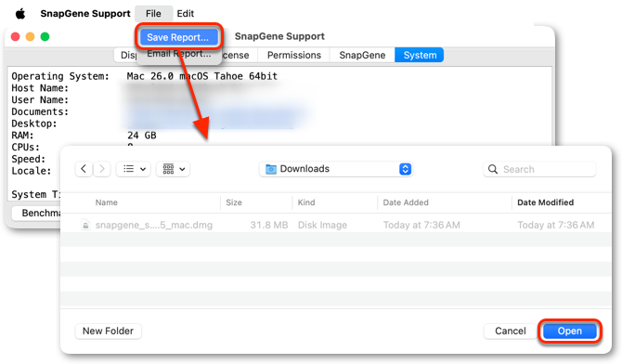Screen dimensions: 622x364
Task: Click the Downloads folder icon
Action: point(271,169)
